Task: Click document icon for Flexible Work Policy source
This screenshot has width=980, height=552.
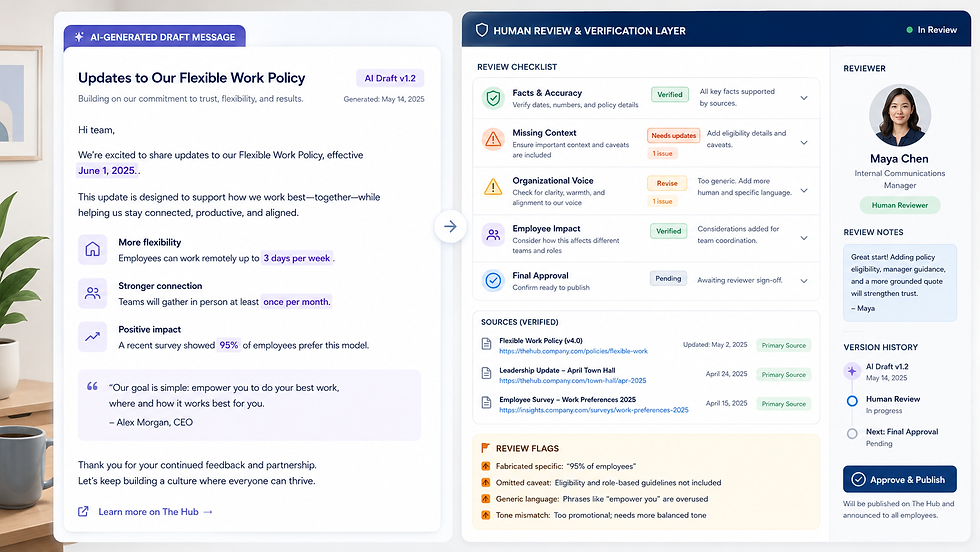Action: 486,344
